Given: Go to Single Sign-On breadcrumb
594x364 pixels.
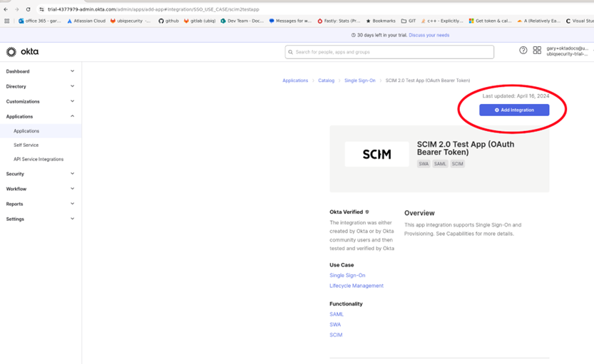Looking at the screenshot, I should click(x=360, y=80).
